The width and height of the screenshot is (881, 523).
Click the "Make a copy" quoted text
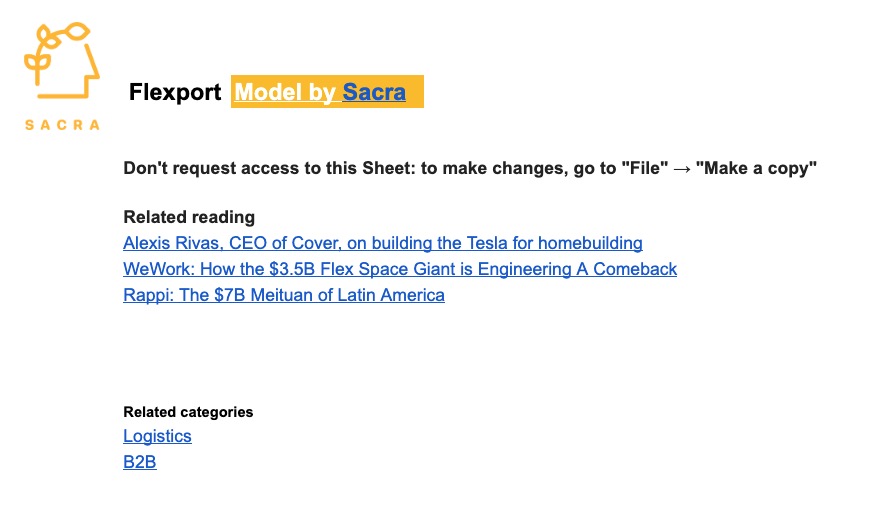tap(756, 168)
